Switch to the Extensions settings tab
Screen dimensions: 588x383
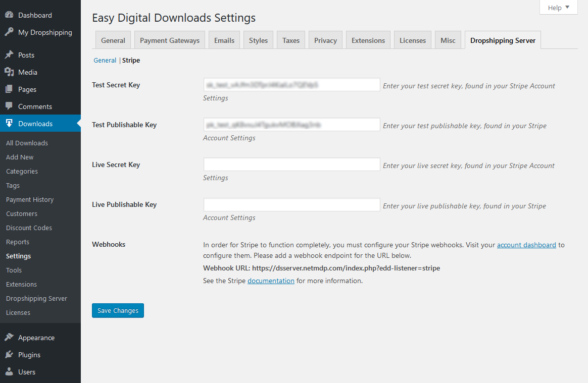368,40
